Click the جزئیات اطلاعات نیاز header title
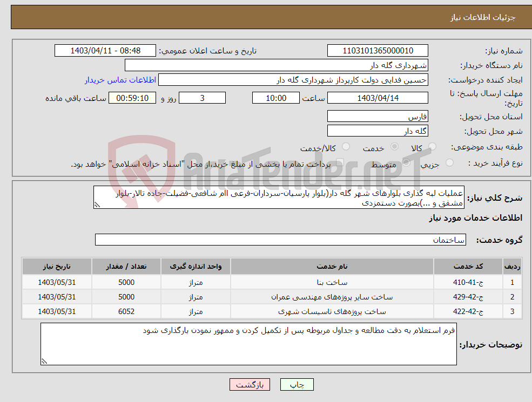This screenshot has height=402, width=532. (482, 17)
